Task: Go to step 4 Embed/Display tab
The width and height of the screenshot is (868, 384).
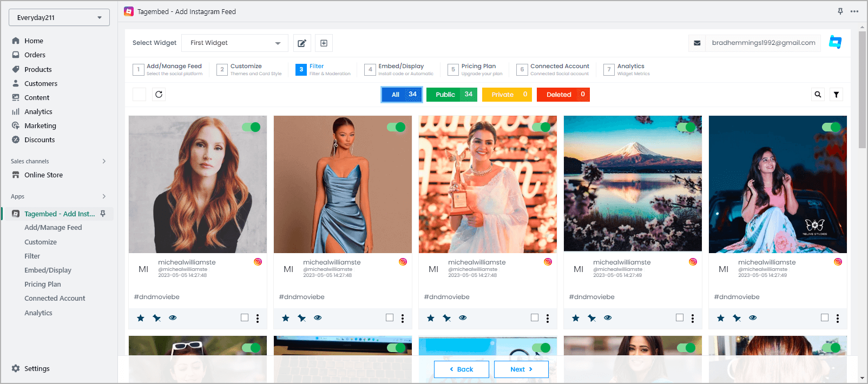Action: tap(399, 70)
